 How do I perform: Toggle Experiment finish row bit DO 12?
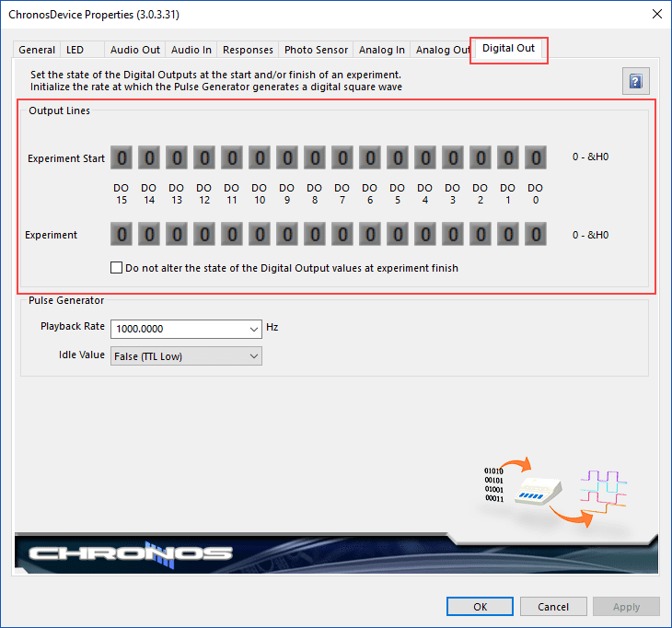click(x=204, y=234)
